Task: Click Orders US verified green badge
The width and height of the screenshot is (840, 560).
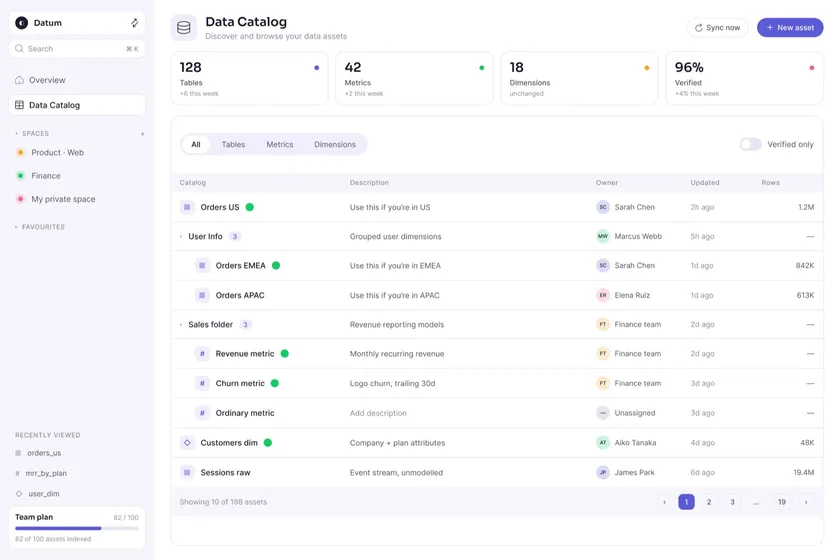Action: point(250,207)
